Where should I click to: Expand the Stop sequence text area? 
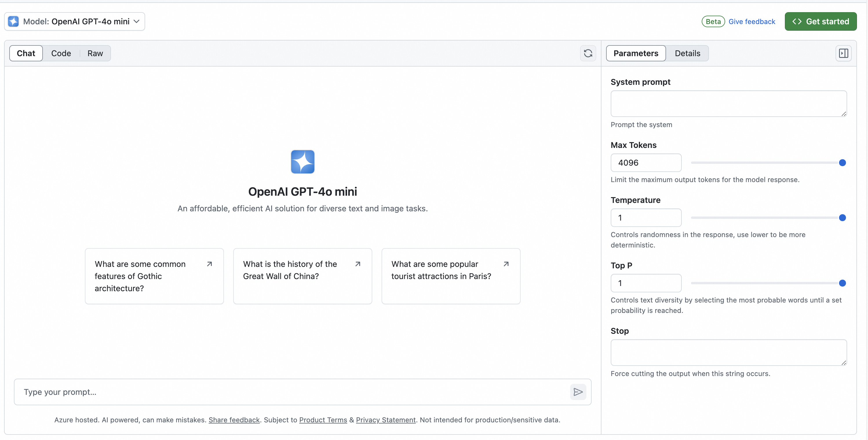(843, 364)
